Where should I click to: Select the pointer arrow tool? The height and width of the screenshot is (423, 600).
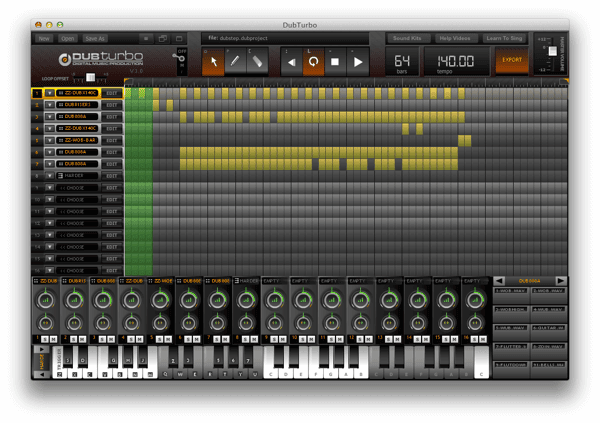pos(214,61)
